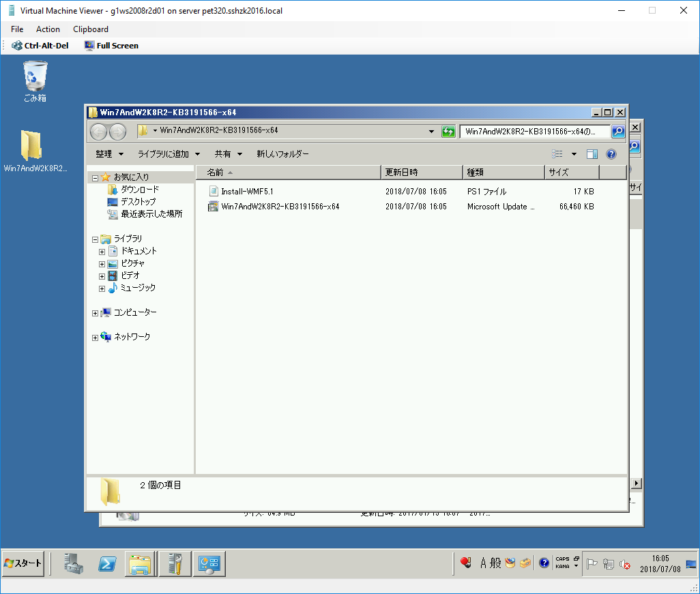Open the address bar history dropdown
Viewport: 700px width, 594px height.
point(431,131)
